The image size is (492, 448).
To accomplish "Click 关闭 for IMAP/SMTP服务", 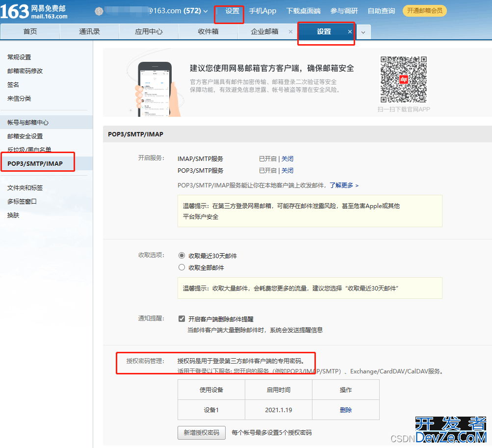I will coord(287,159).
